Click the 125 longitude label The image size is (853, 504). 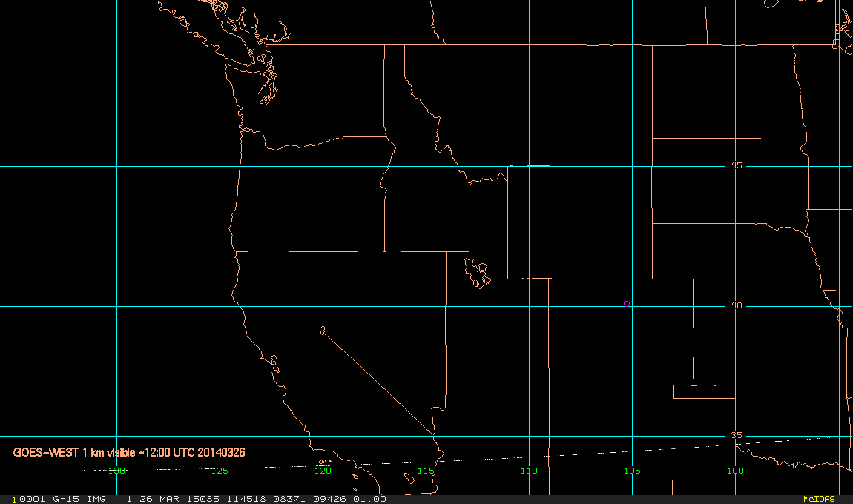[x=220, y=471]
